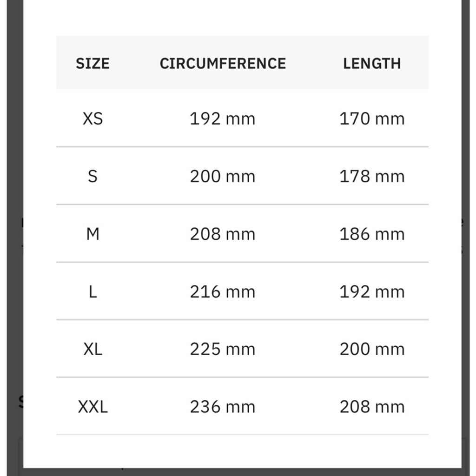The height and width of the screenshot is (476, 476).
Task: Select the M size row label
Action: [x=93, y=234]
